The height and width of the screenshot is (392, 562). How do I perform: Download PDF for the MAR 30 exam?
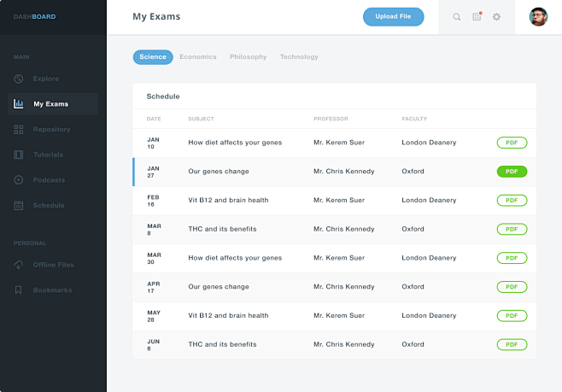(x=512, y=258)
